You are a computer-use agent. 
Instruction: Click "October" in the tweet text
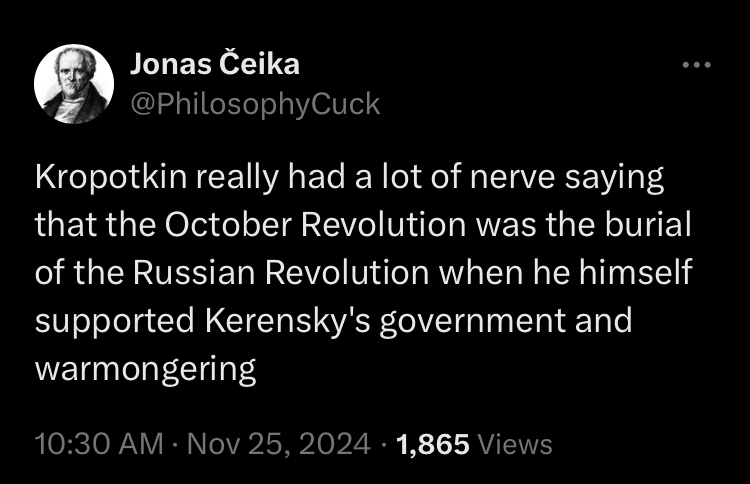228,224
